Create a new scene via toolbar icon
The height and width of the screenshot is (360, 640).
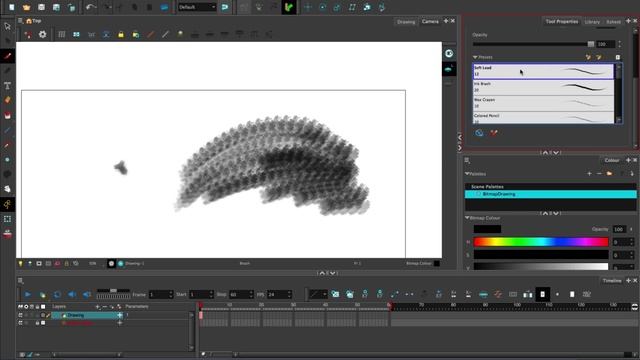click(x=11, y=7)
